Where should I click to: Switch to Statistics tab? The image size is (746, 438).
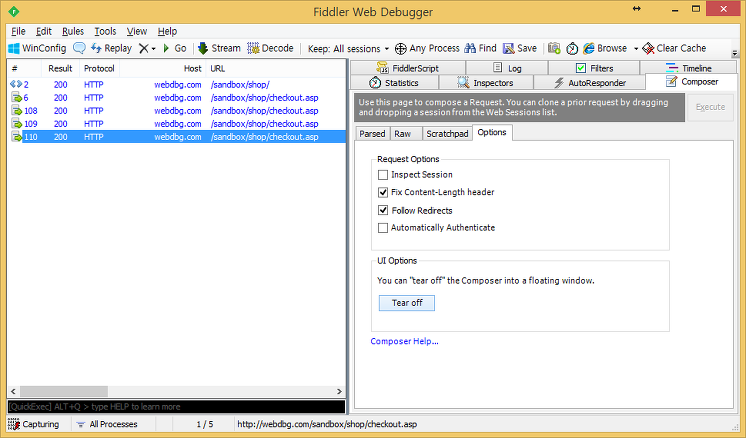[394, 83]
